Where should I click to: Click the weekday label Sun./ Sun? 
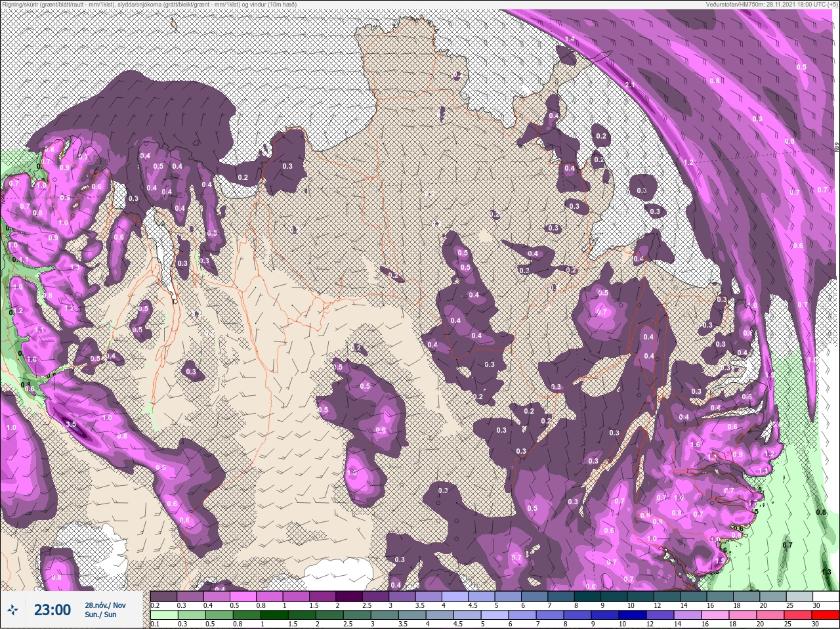(x=100, y=615)
